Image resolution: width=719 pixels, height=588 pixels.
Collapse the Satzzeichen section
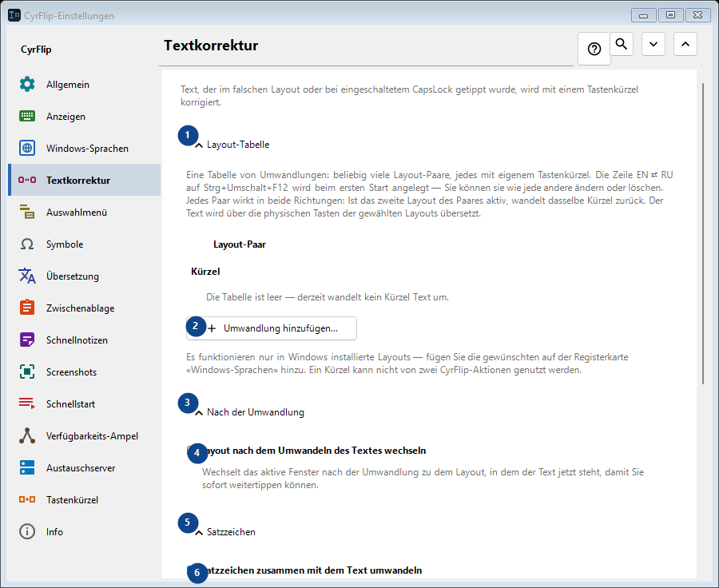199,533
